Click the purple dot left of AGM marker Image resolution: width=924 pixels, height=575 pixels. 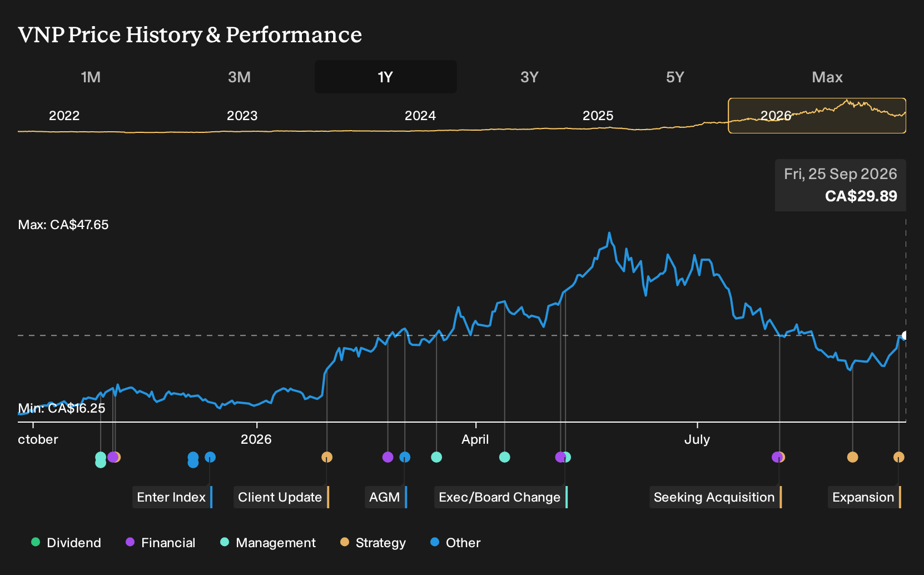388,457
